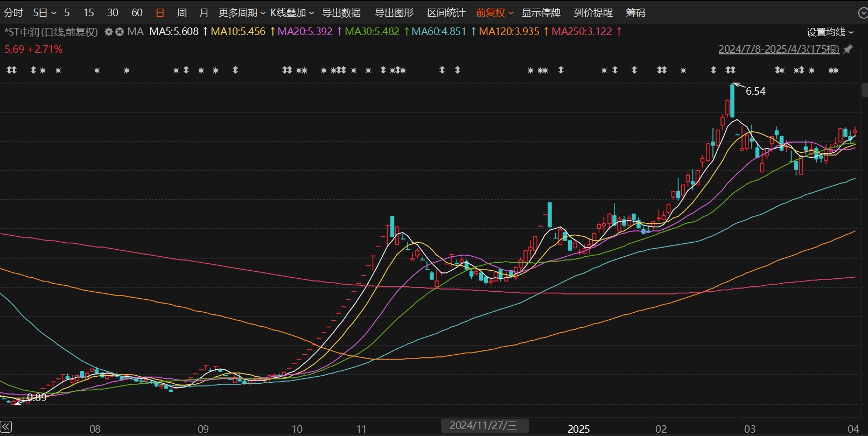Open the 前复权 adjustment dropdown

(494, 12)
